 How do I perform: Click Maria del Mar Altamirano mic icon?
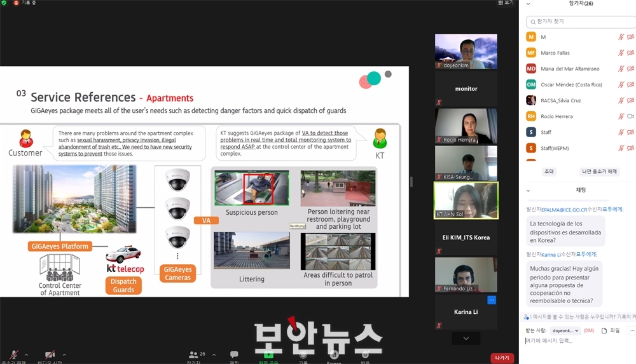coord(621,69)
